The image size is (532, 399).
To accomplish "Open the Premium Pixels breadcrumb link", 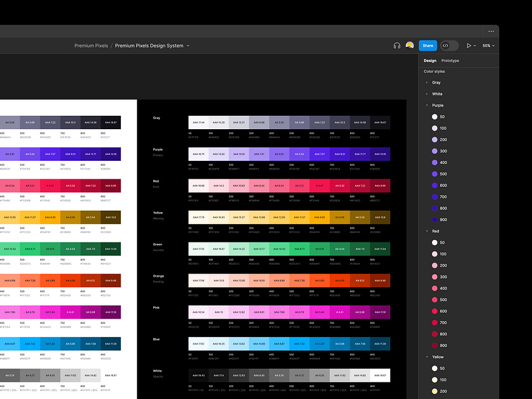I will pos(90,45).
